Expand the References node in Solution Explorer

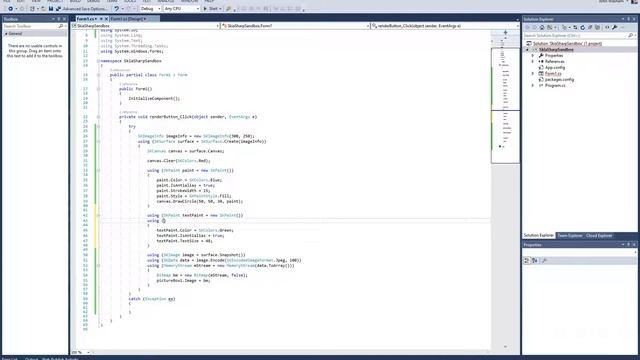click(533, 62)
